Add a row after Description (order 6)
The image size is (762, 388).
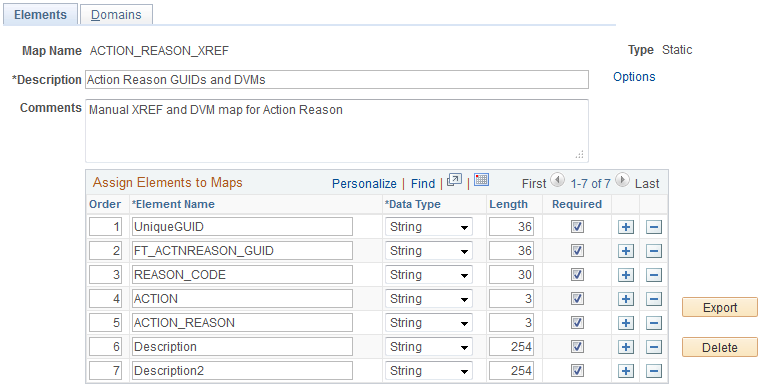[626, 347]
